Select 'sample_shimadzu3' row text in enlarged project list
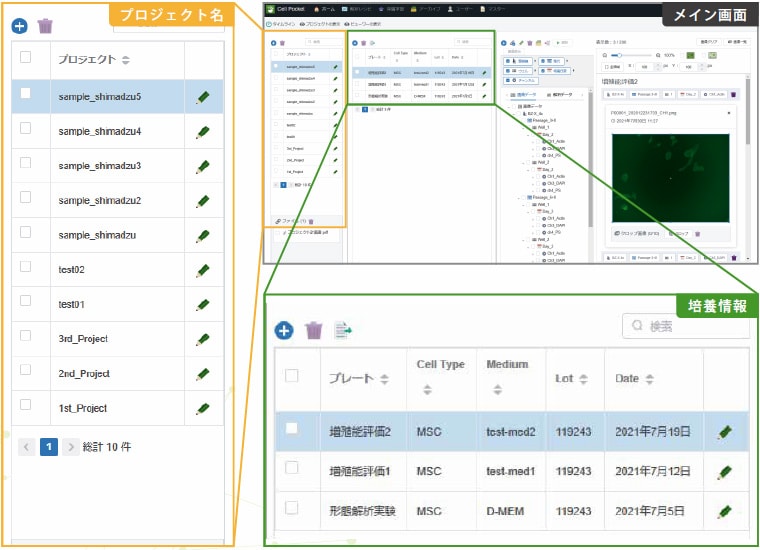The image size is (760, 550). click(100, 166)
